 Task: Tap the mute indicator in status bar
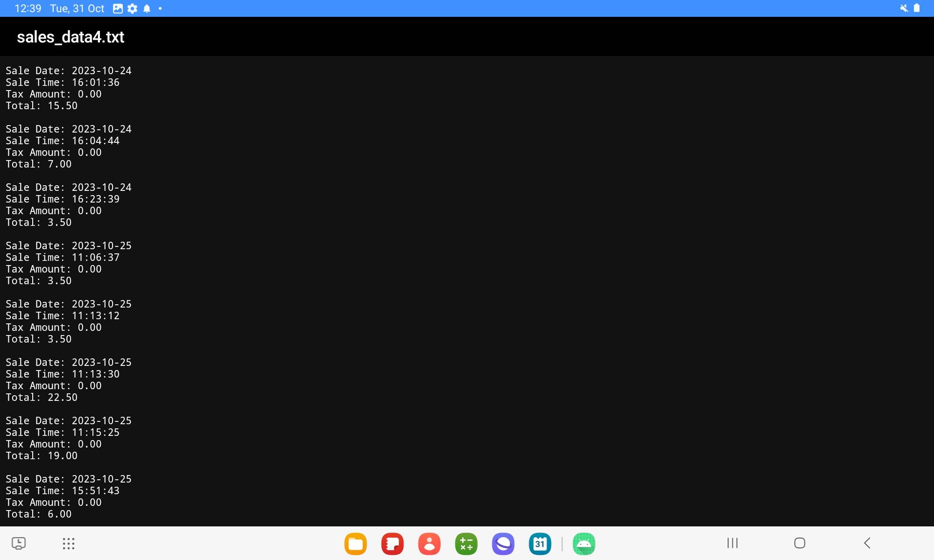(904, 8)
